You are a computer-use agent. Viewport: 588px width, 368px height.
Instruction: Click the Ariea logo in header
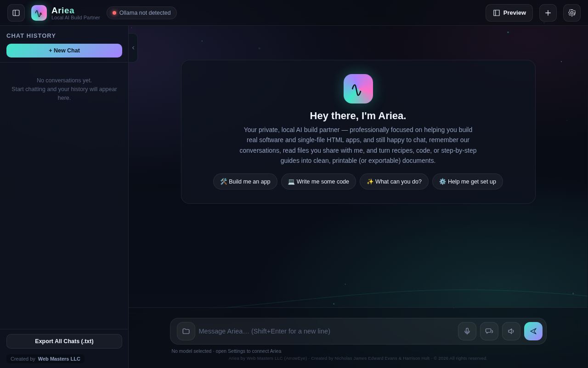coord(39,13)
